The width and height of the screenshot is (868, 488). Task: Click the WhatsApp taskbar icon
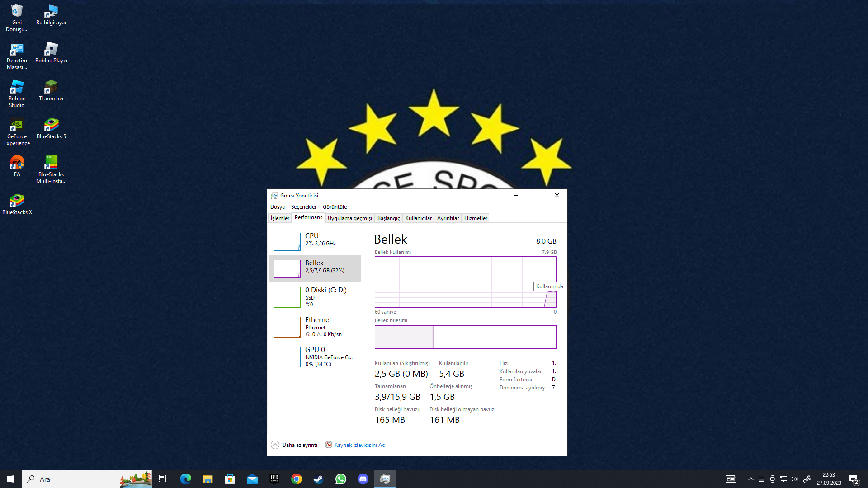pos(340,479)
